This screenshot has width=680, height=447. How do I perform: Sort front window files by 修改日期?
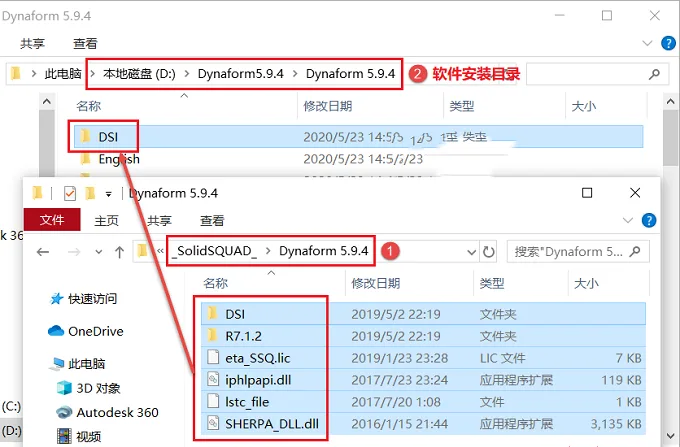click(376, 284)
